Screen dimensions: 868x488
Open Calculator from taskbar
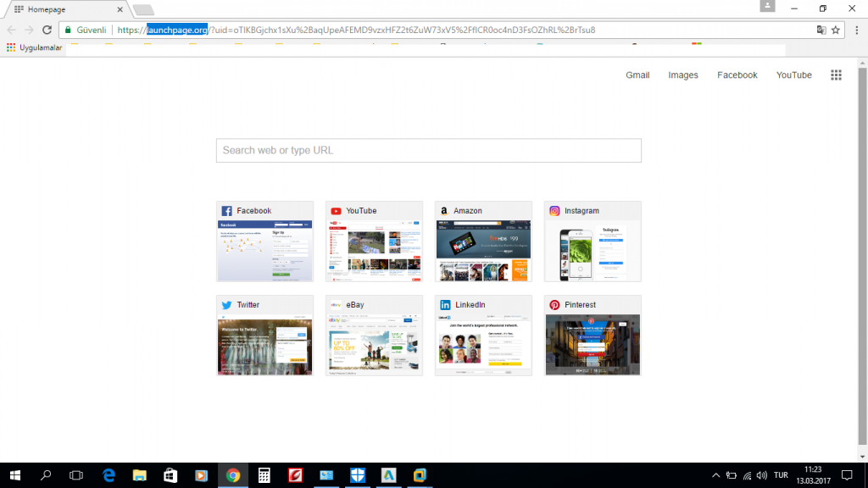pyautogui.click(x=264, y=475)
